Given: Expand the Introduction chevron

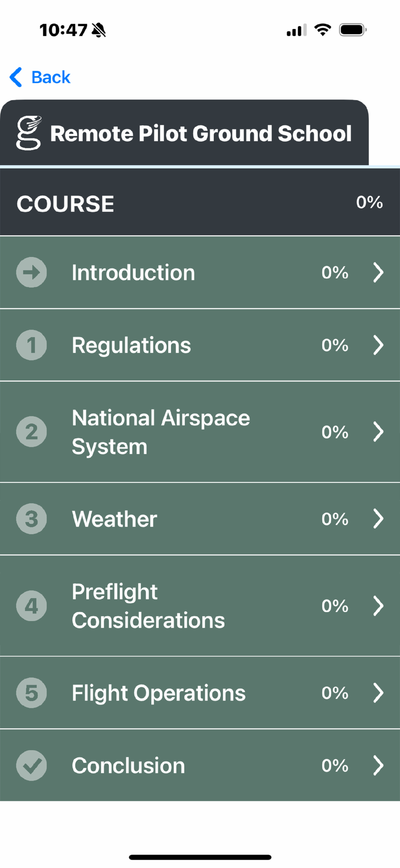Looking at the screenshot, I should click(x=378, y=272).
